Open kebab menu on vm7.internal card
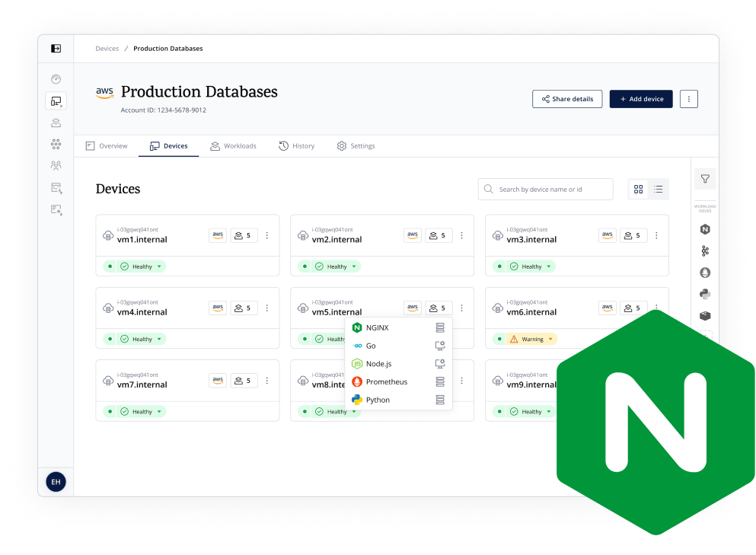 [x=267, y=381]
